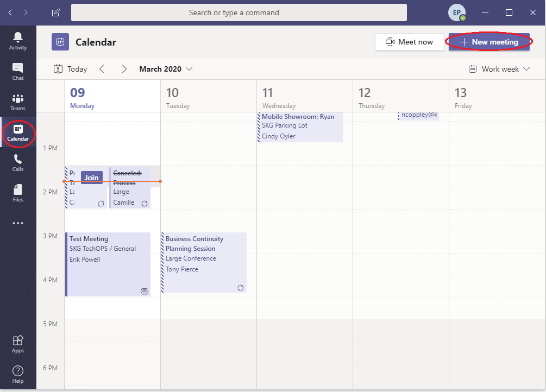Viewport: 546px width, 392px height.
Task: Expand the March 2020 month picker
Action: click(x=166, y=69)
